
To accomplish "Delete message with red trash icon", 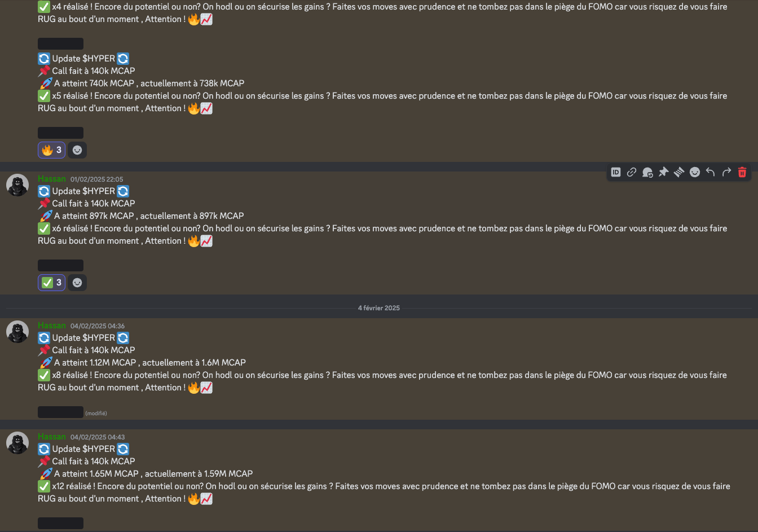I will click(742, 172).
